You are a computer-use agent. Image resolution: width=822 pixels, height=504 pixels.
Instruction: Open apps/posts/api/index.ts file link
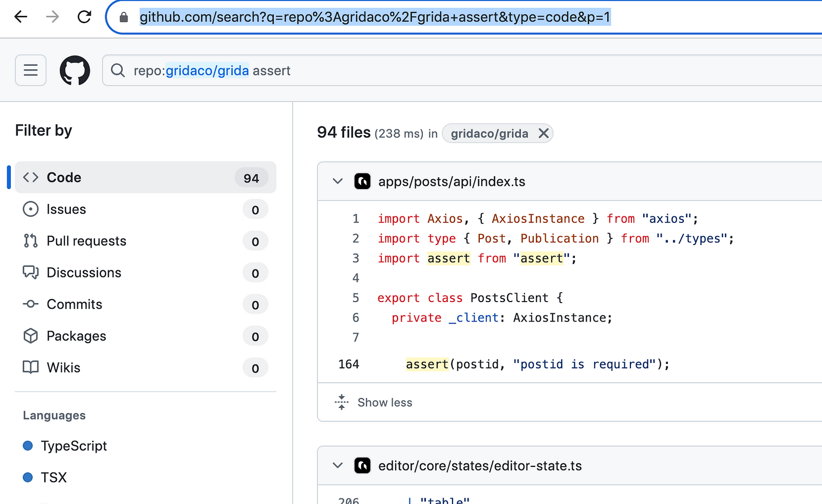click(452, 181)
